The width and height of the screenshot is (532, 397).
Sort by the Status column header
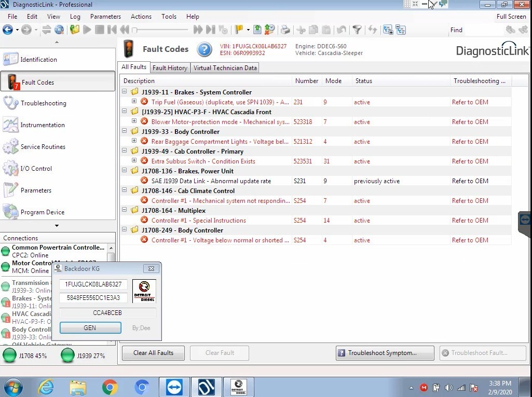[401, 81]
